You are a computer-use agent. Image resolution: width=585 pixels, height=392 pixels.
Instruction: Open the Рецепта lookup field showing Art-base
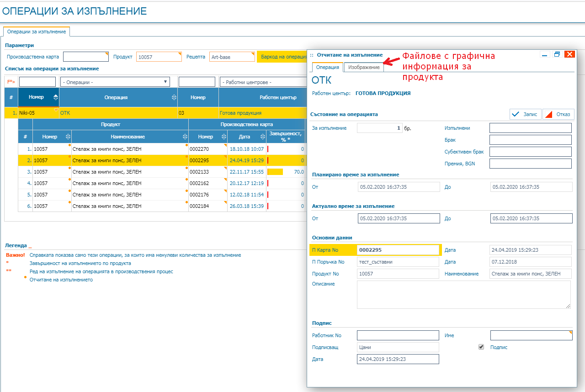232,57
